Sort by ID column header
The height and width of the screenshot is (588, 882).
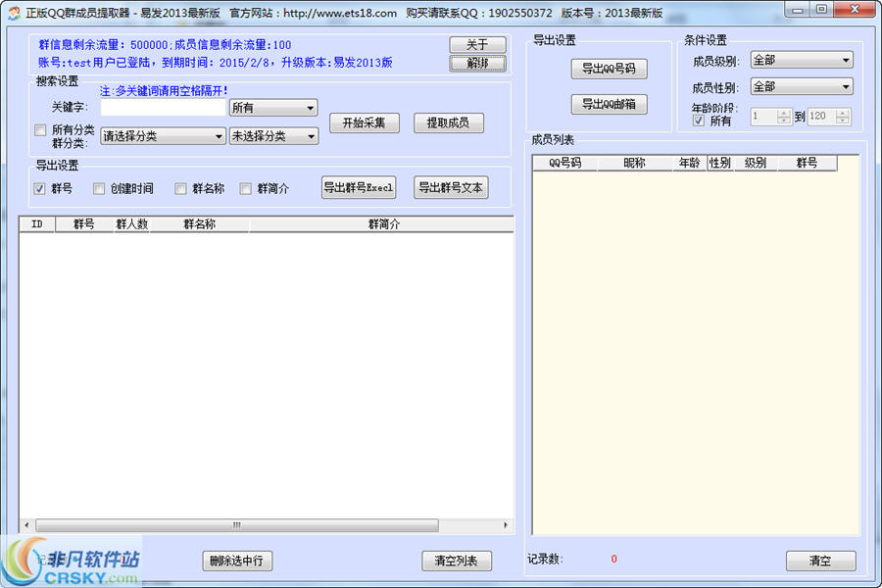[x=37, y=224]
